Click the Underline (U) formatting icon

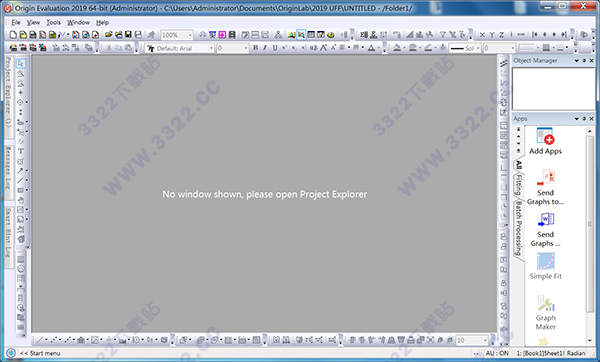coord(274,48)
